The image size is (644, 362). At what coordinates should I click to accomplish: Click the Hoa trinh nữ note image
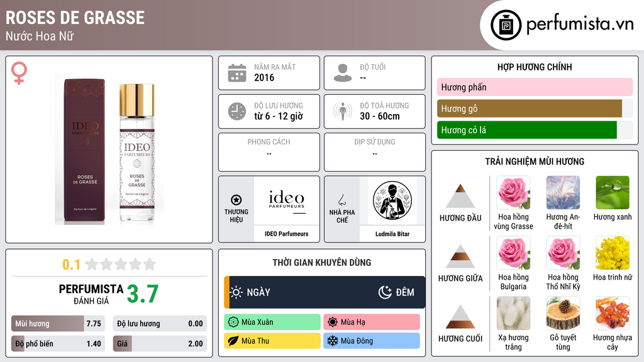pos(613,253)
